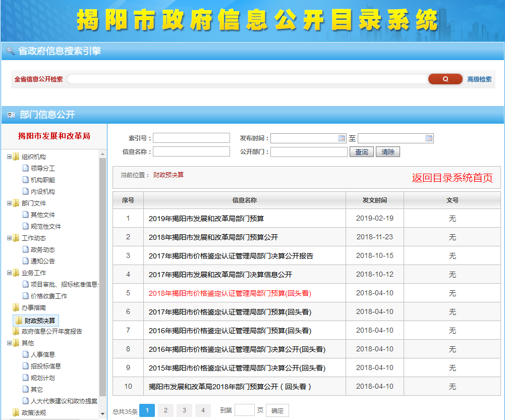505x420 pixels.
Task: Click the 办事指南 folder icon
Action: (x=16, y=307)
